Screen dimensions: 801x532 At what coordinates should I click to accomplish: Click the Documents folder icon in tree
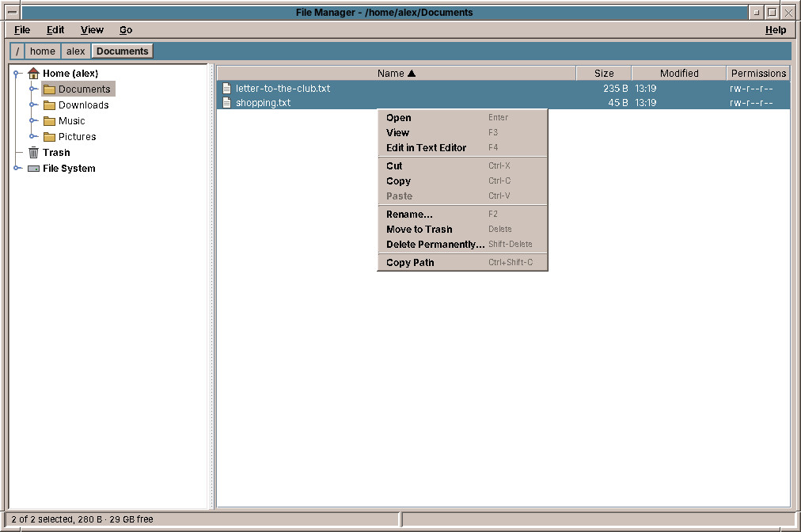tap(49, 89)
